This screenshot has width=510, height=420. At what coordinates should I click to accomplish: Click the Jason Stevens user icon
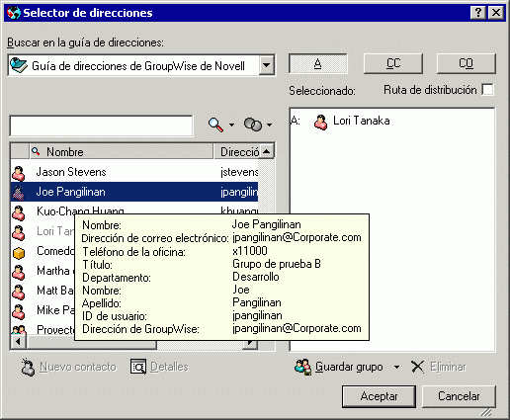(x=19, y=173)
